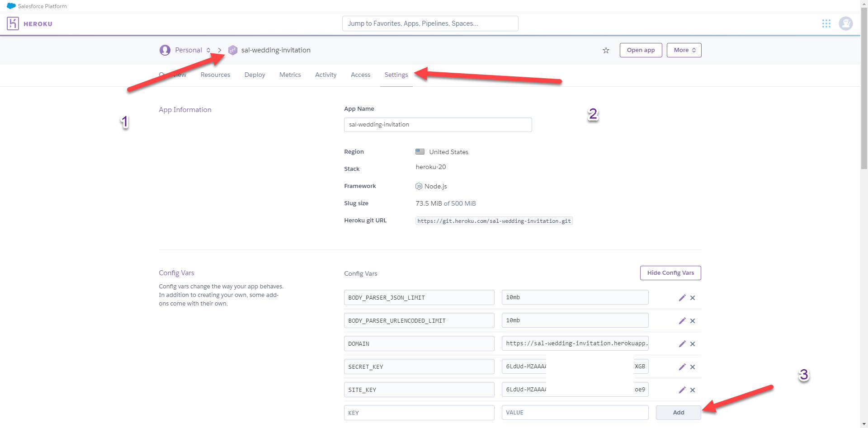This screenshot has height=428, width=868.
Task: Click the Salesforce cloud icon
Action: click(11, 6)
